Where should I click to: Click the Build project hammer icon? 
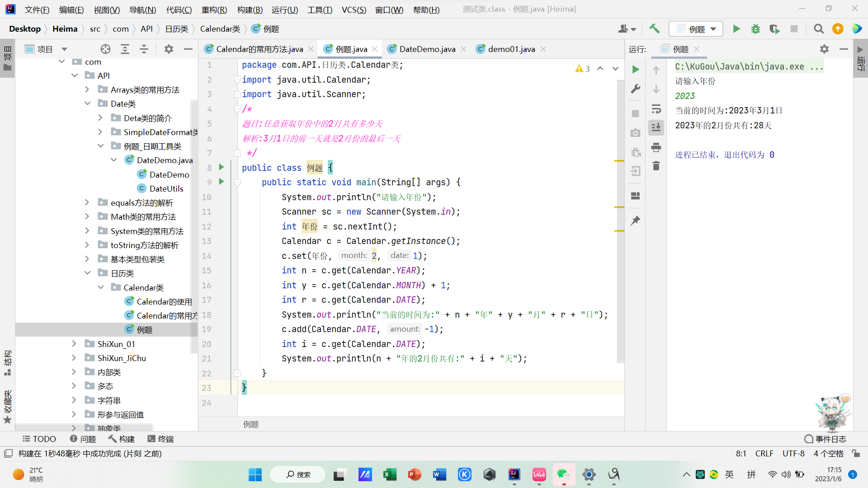[x=654, y=29]
